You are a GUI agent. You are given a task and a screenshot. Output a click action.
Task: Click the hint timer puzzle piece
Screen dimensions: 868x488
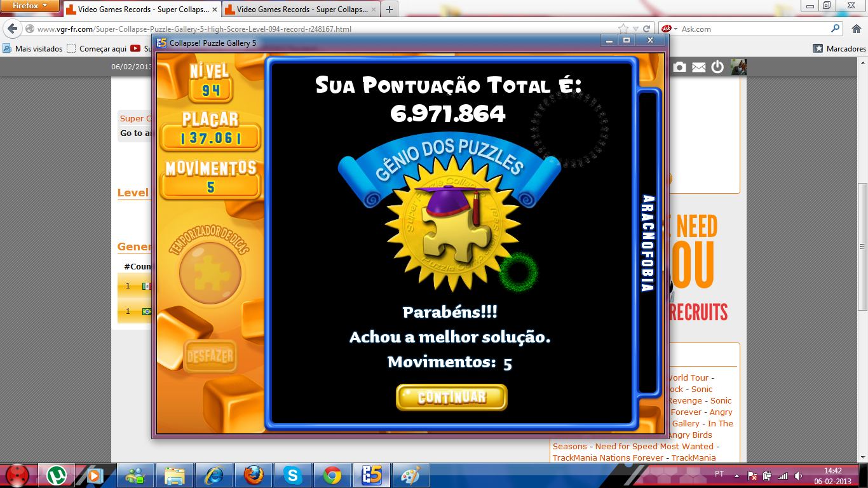tap(210, 273)
